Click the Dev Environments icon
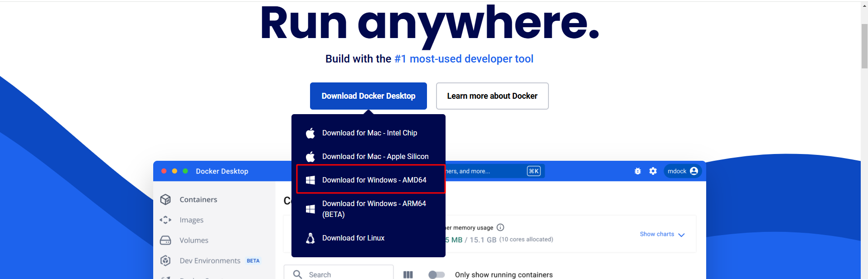This screenshot has width=868, height=279. pyautogui.click(x=165, y=260)
